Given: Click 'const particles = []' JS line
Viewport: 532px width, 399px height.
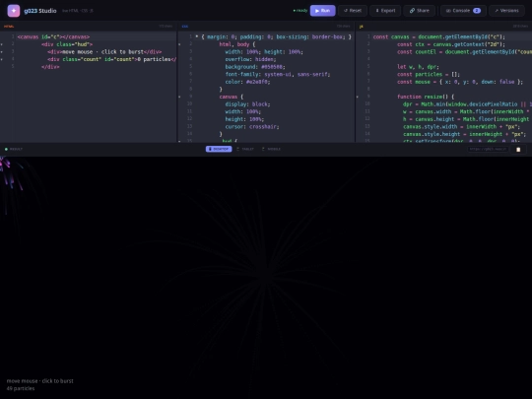Looking at the screenshot, I should coord(429,74).
